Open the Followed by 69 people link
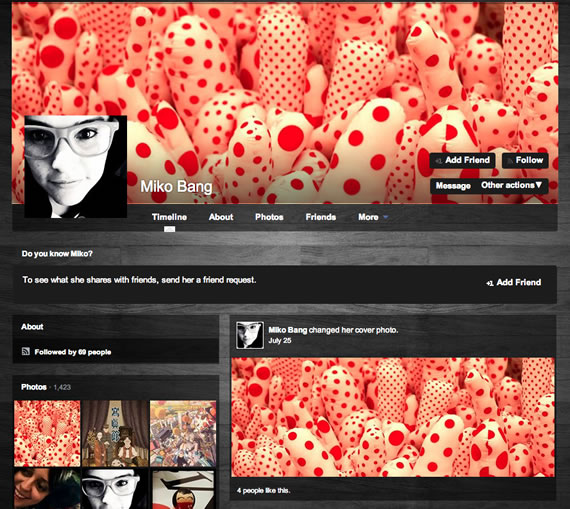The image size is (570, 509). click(x=73, y=352)
